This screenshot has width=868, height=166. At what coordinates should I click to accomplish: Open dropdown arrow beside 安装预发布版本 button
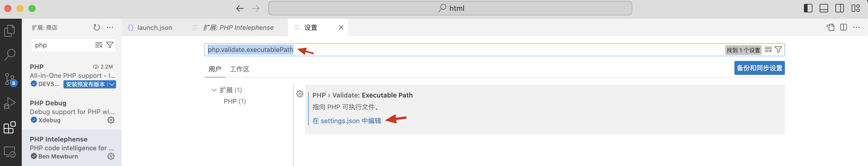[x=112, y=85]
